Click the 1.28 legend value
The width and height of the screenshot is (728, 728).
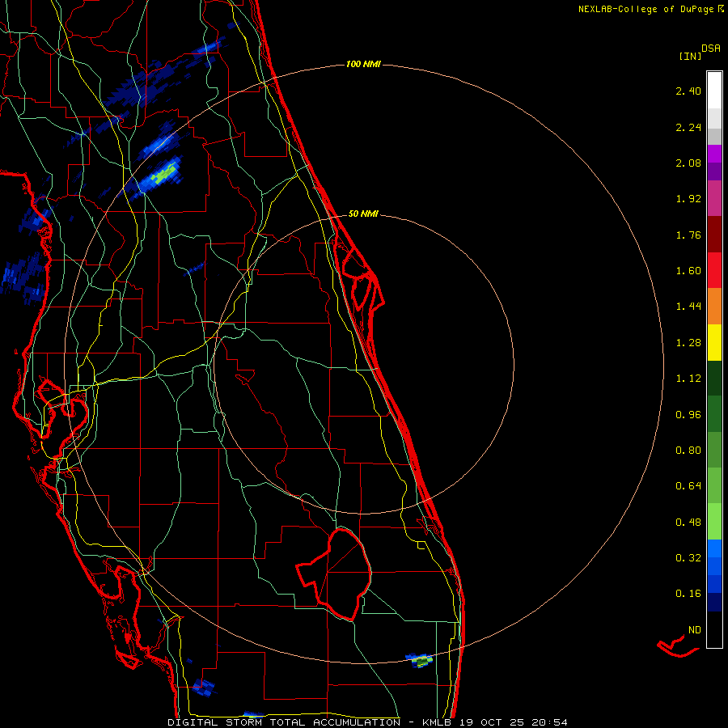pyautogui.click(x=688, y=343)
